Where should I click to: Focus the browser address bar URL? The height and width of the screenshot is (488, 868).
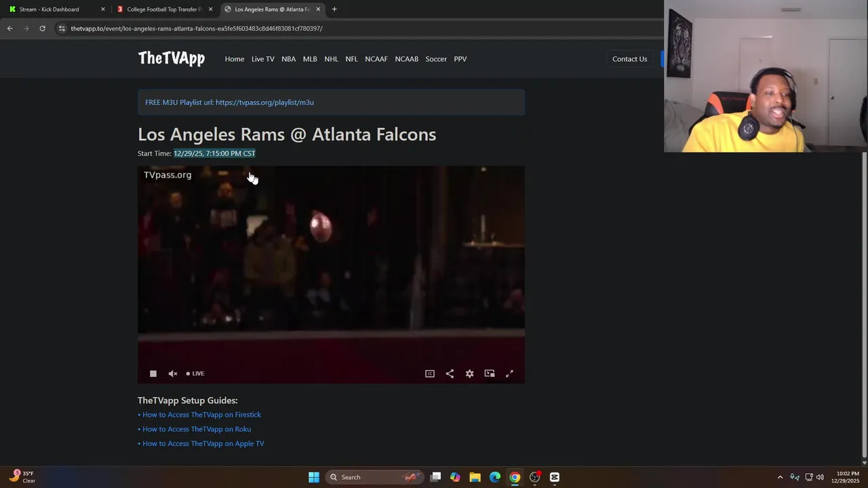click(x=197, y=28)
